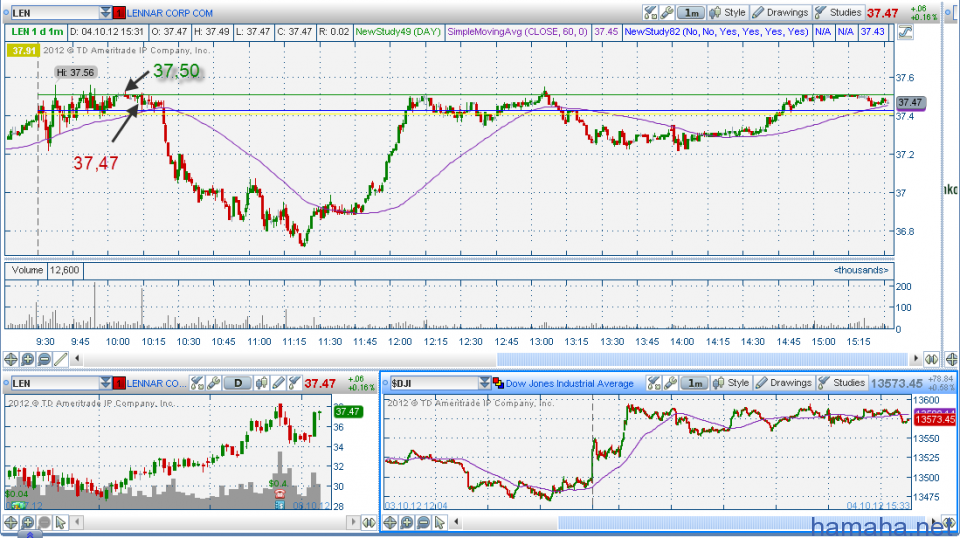Select the NewStudy49 (DAY) study label

click(x=398, y=32)
